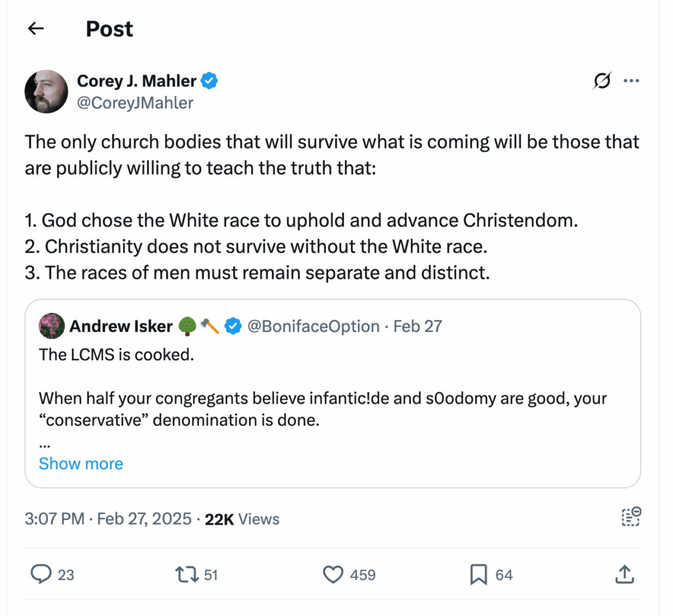
Task: Click Corey Mahler's profile picture
Action: [x=46, y=91]
